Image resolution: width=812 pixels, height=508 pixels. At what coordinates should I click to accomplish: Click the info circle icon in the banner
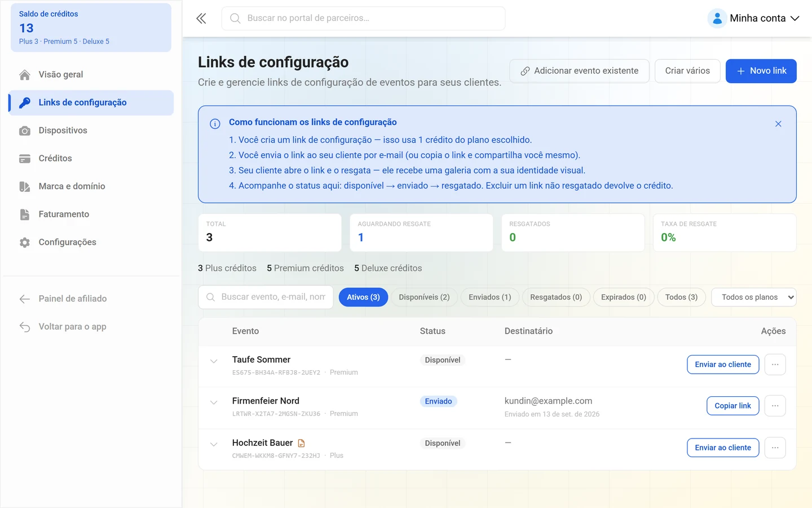tap(215, 124)
